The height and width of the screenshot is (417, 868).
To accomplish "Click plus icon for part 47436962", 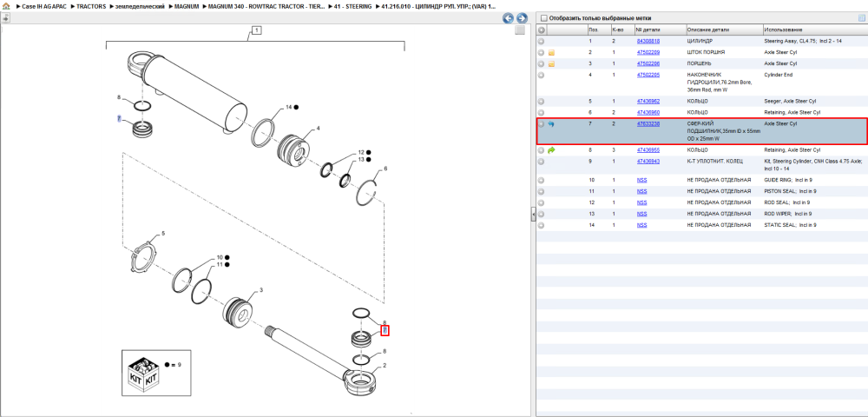I will coord(541,102).
